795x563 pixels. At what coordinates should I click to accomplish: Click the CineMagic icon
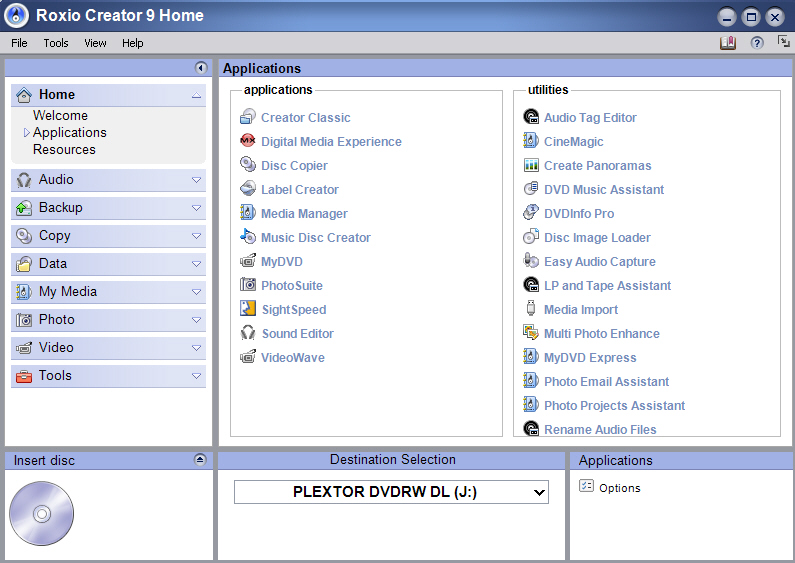point(531,140)
